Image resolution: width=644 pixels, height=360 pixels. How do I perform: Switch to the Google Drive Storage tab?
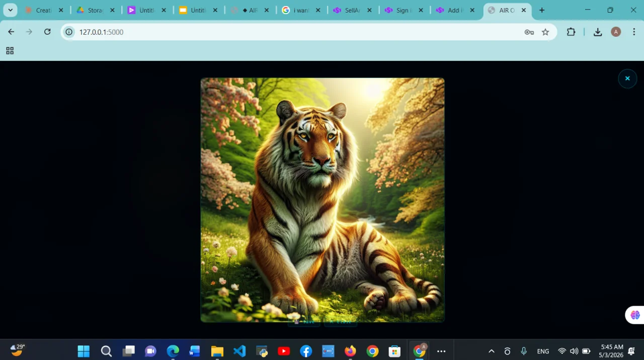95,10
